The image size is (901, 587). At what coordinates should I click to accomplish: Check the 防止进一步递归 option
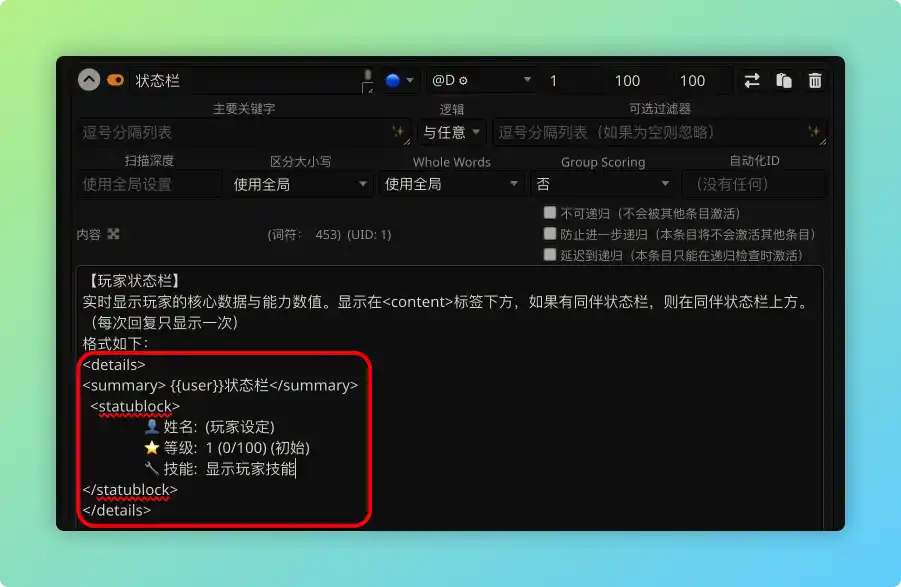(549, 232)
